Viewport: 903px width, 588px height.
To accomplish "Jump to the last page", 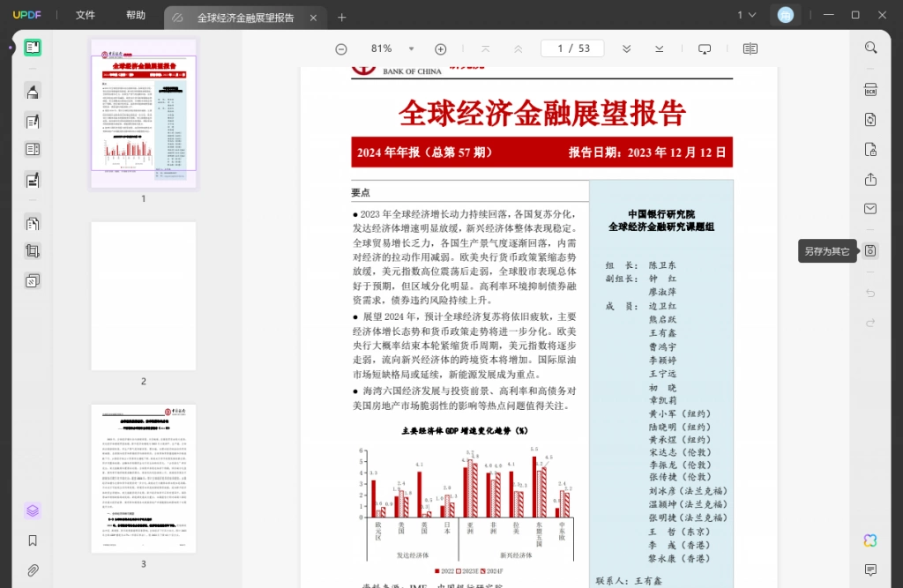I will click(x=660, y=49).
